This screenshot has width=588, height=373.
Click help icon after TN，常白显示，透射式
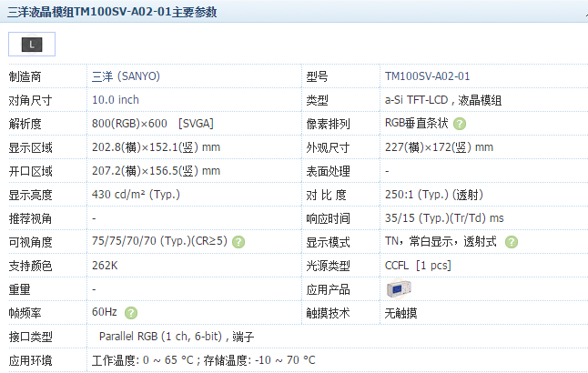(512, 242)
